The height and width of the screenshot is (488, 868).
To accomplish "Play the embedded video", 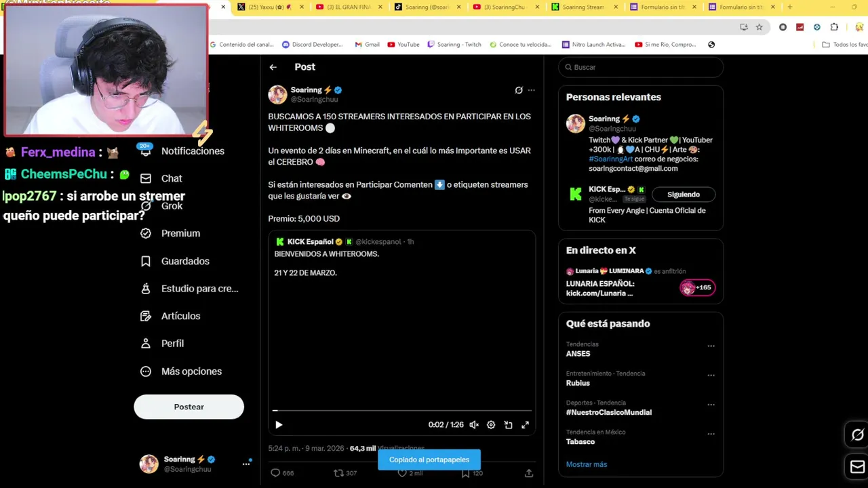I will point(279,425).
